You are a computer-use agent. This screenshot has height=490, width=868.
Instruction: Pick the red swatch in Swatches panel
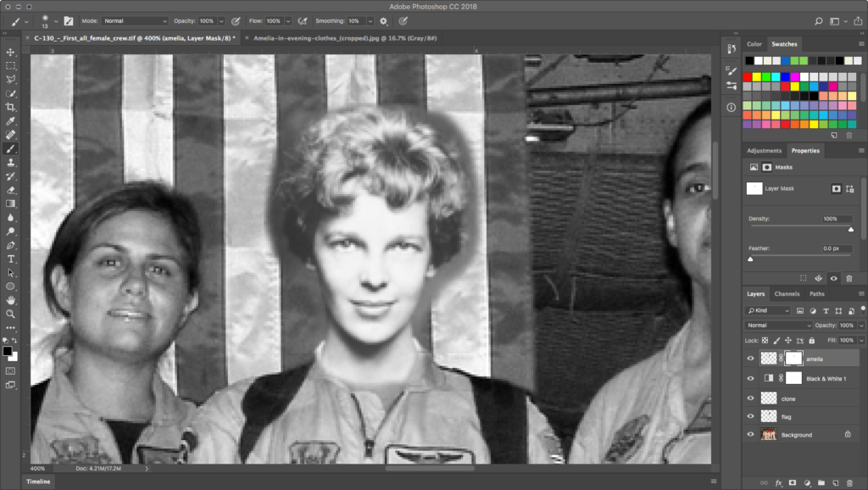pos(748,77)
